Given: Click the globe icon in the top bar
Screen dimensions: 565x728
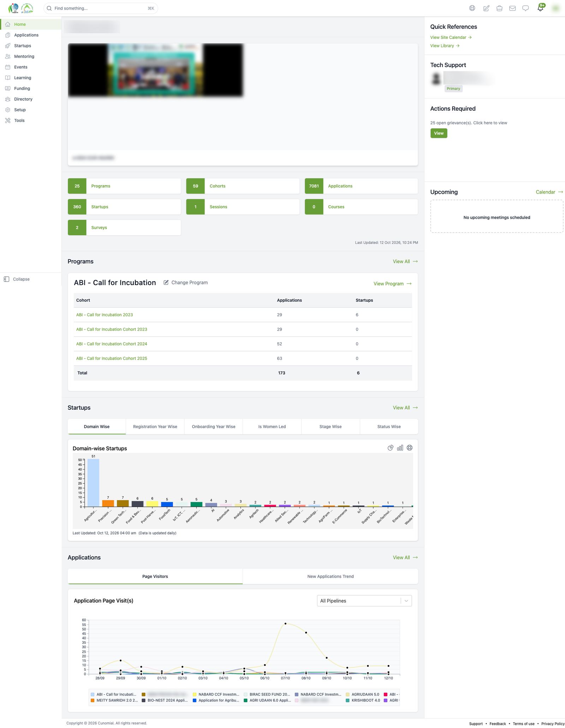Looking at the screenshot, I should (472, 8).
